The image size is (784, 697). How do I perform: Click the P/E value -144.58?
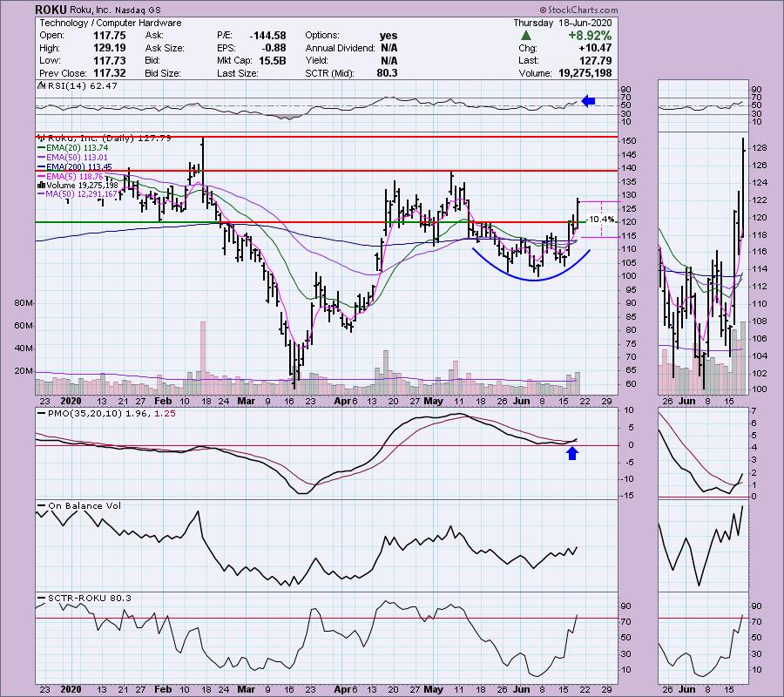click(x=267, y=36)
